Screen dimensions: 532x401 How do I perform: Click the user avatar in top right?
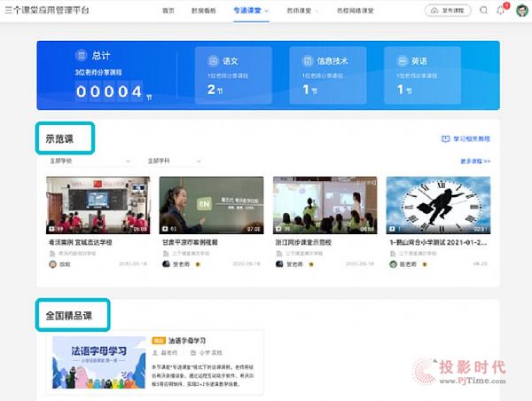522,11
